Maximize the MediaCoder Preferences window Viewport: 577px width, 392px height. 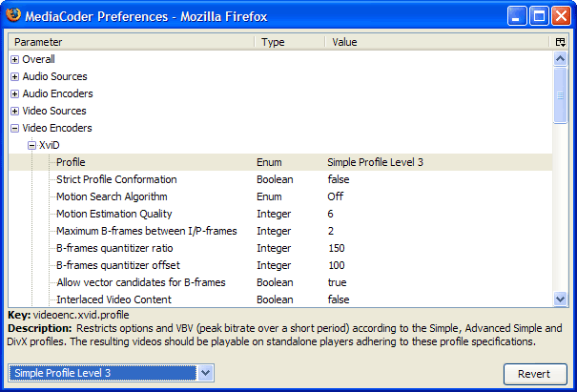pyautogui.click(x=539, y=16)
